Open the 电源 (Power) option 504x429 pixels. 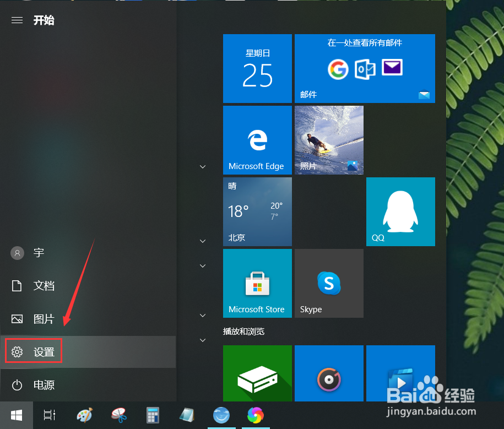(44, 385)
